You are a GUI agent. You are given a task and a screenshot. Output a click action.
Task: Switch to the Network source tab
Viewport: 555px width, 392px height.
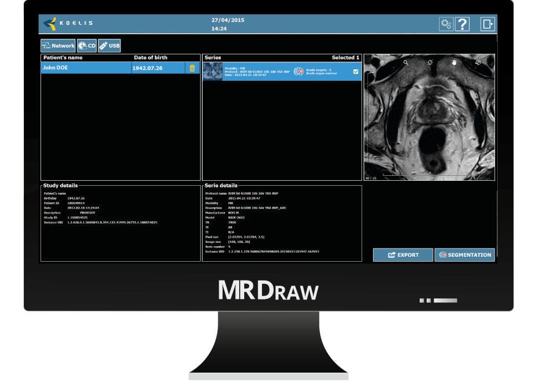(58, 45)
